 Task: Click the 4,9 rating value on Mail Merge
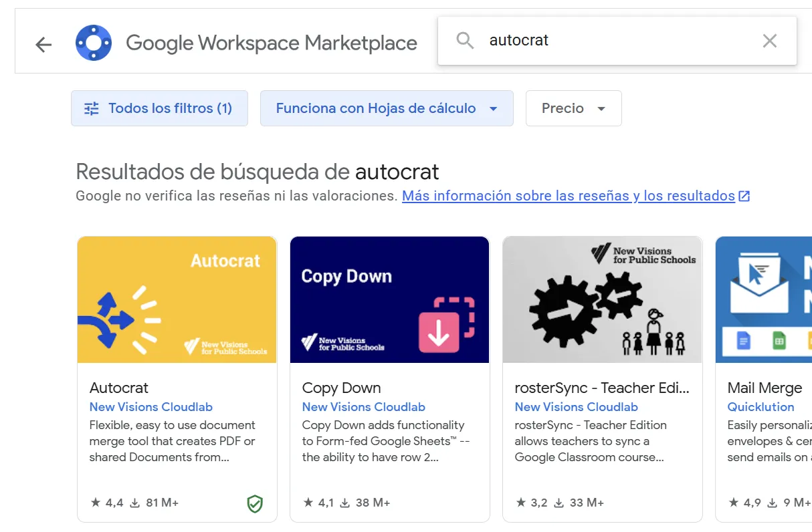[752, 503]
